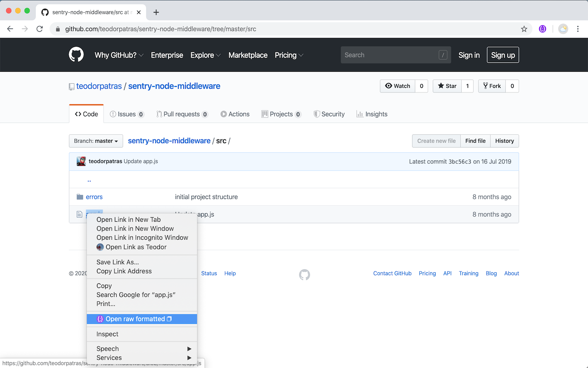The height and width of the screenshot is (368, 588).
Task: Open the Insights tab
Action: pyautogui.click(x=372, y=114)
